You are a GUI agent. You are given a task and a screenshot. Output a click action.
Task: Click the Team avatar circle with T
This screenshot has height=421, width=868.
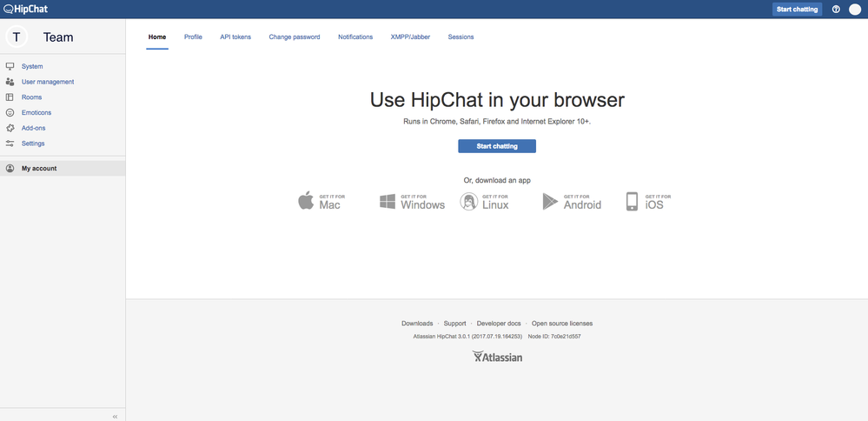(17, 37)
